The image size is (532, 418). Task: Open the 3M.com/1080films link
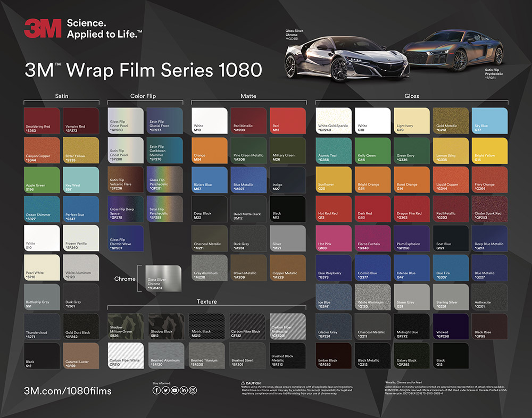click(68, 391)
